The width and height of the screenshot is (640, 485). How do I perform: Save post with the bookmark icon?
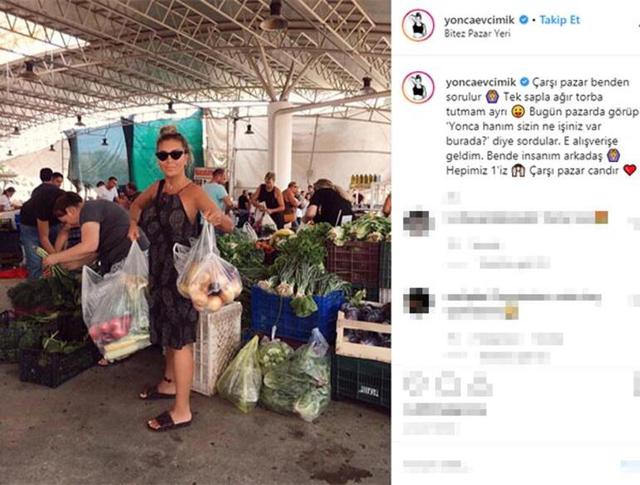click(x=636, y=384)
